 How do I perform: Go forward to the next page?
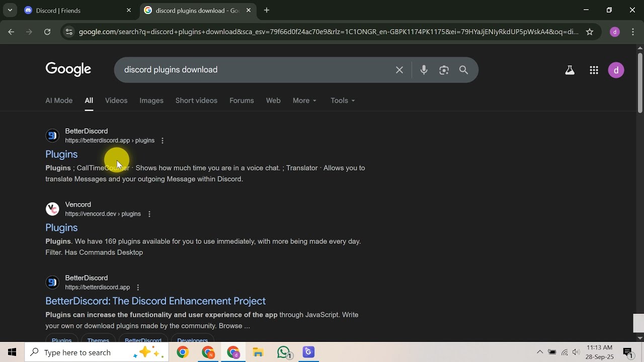click(29, 32)
